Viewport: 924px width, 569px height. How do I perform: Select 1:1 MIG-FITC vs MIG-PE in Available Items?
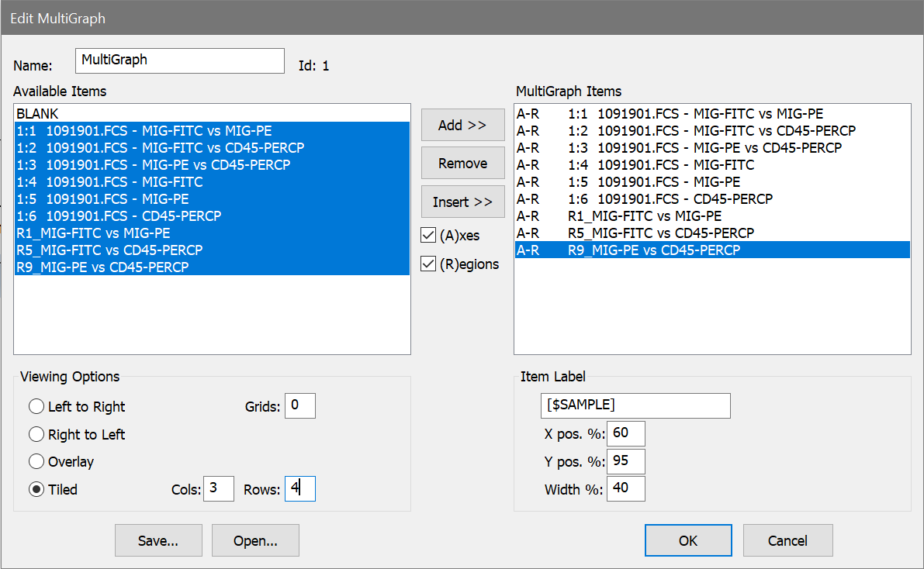click(x=212, y=131)
